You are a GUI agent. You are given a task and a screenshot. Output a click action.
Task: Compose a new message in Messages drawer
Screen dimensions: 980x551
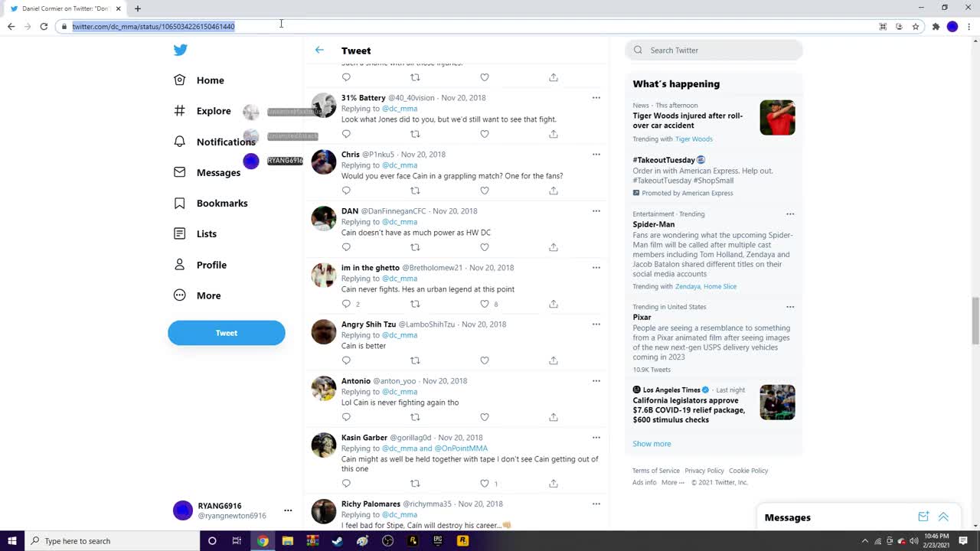coord(923,517)
